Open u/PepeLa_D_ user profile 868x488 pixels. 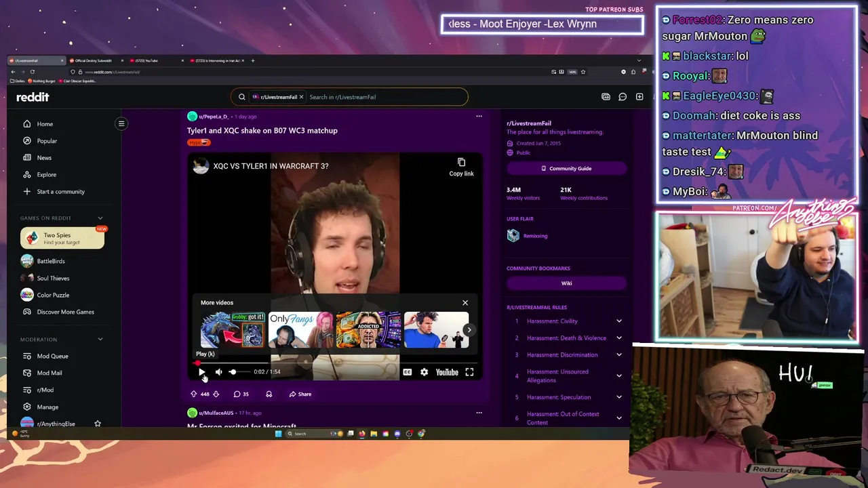tap(213, 117)
